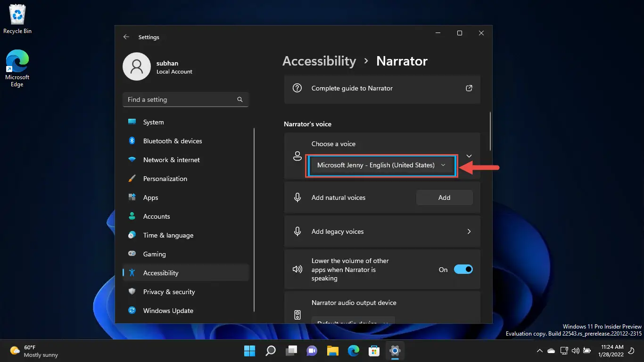644x362 pixels.
Task: Click the search magnifier in Find a setting
Action: click(240, 99)
